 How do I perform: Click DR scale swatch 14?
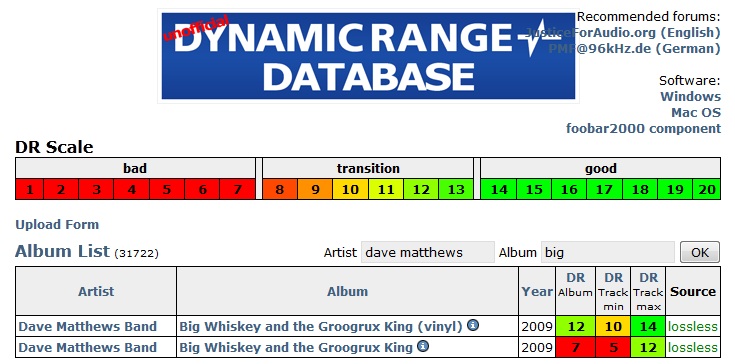pyautogui.click(x=499, y=189)
